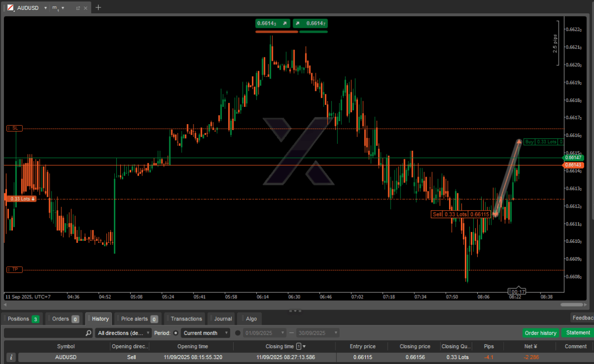Detach the chart tab using pop-out icon
Viewport: 594px width, 364px height.
78,8
